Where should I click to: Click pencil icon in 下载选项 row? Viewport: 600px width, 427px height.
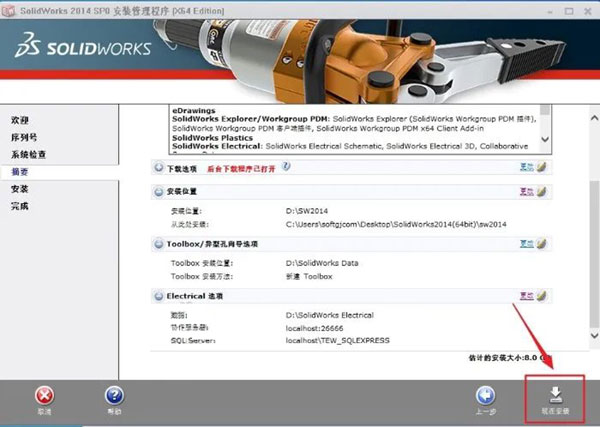541,167
